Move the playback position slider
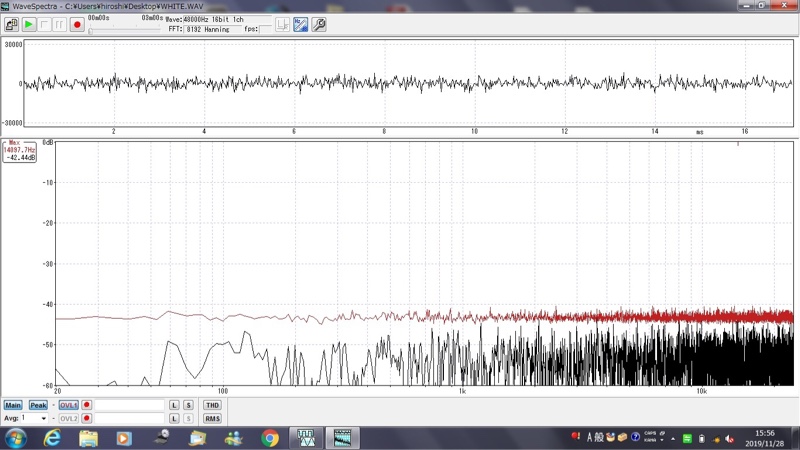 91,31
